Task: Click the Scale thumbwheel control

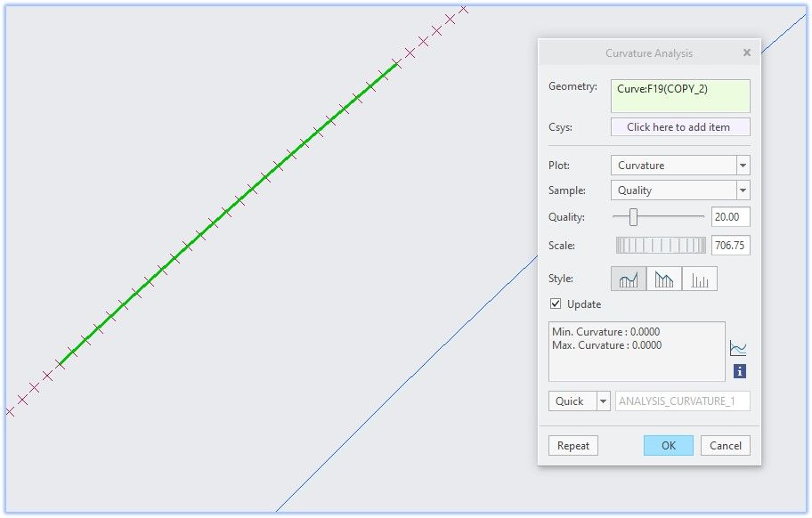Action: point(661,246)
